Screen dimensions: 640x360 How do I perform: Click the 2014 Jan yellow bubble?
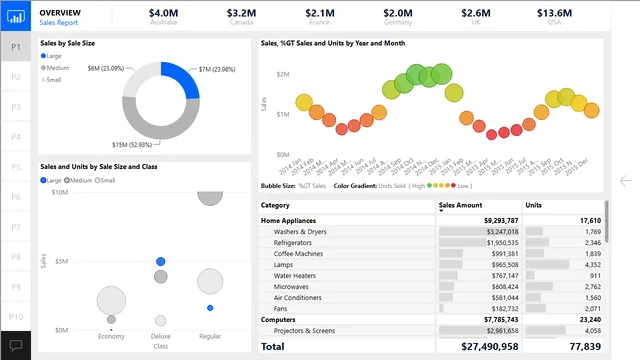(x=304, y=102)
